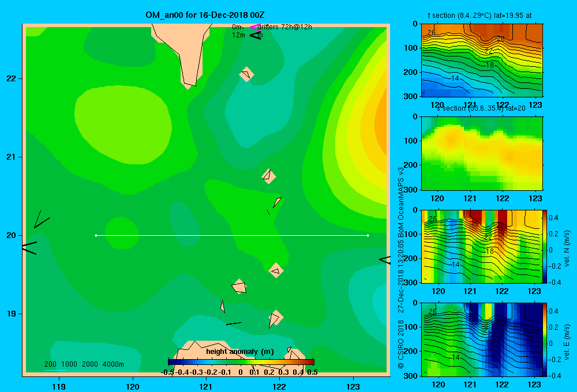Click the -0.5 tick label of height colorbar
The height and width of the screenshot is (392, 577).
(167, 372)
